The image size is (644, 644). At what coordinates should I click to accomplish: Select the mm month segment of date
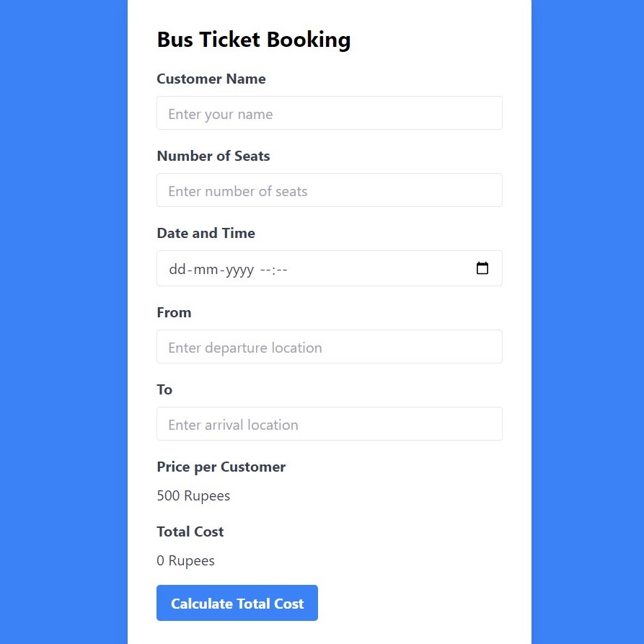[206, 269]
